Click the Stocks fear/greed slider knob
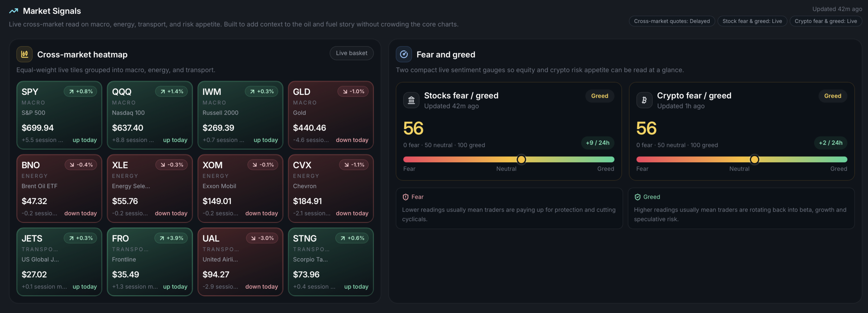The width and height of the screenshot is (868, 313). (x=521, y=159)
